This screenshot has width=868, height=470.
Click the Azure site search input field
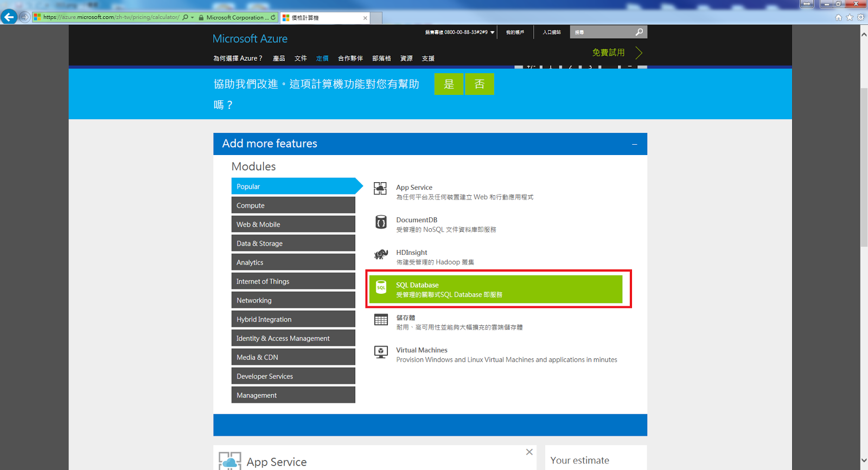tap(602, 32)
